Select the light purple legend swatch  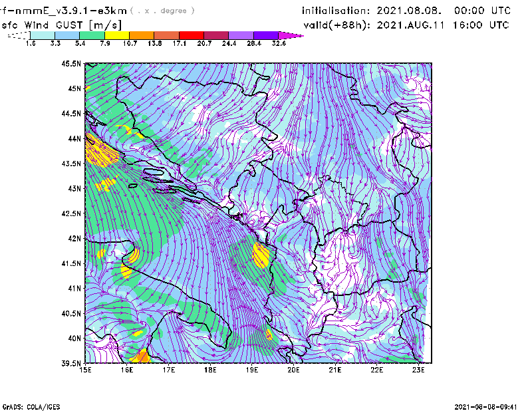pyautogui.click(x=241, y=35)
